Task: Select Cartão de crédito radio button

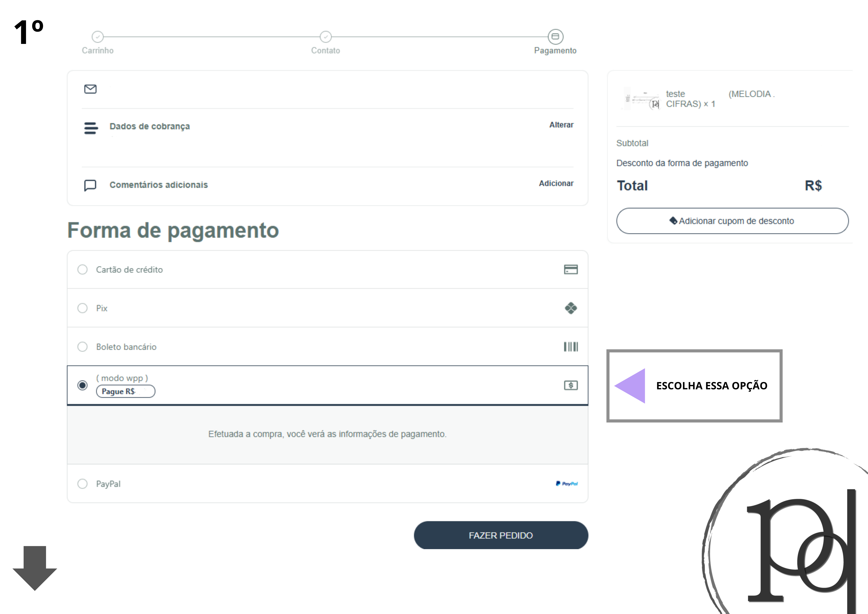Action: click(x=82, y=269)
